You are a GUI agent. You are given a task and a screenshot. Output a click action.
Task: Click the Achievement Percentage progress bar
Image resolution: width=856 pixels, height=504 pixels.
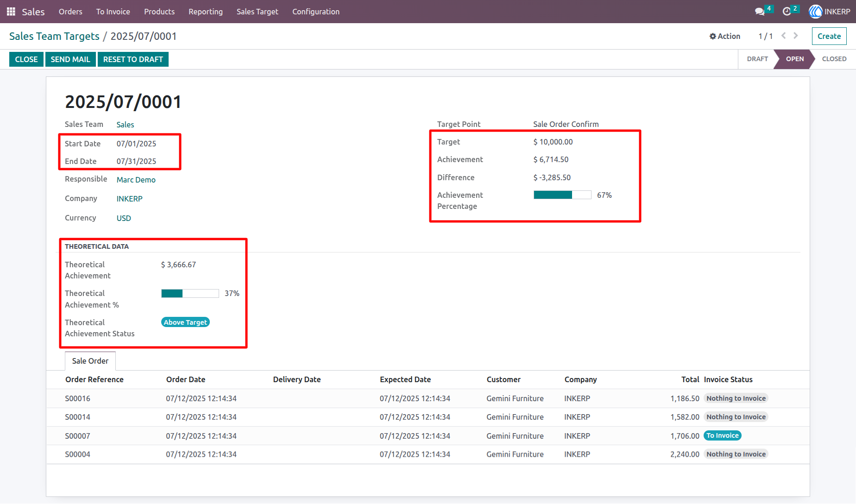pyautogui.click(x=562, y=195)
